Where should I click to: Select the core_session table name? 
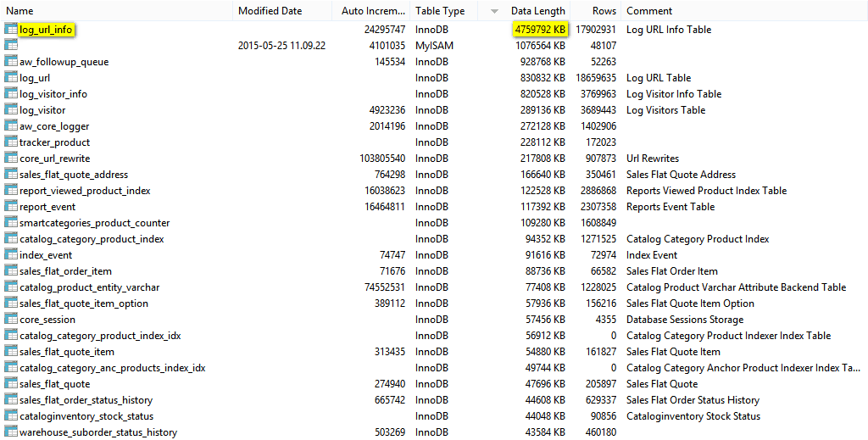pos(47,320)
